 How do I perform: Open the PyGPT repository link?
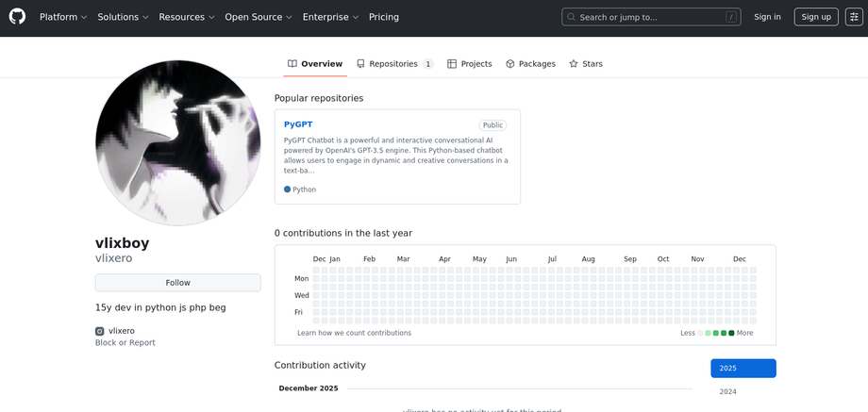point(298,124)
